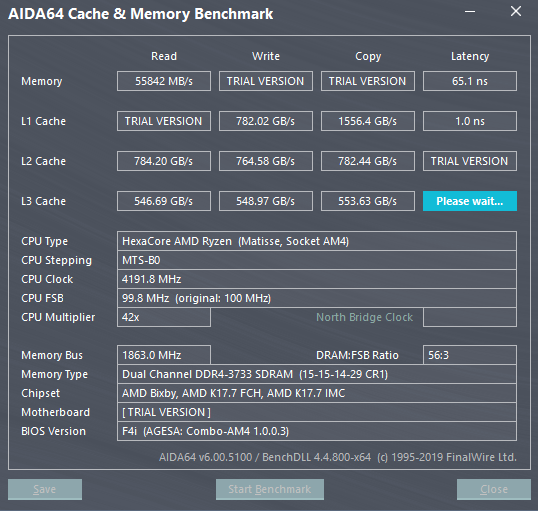Select L1 Cache copy value 1556.4 GB/s
Screen dimensions: 538x511
coord(368,121)
